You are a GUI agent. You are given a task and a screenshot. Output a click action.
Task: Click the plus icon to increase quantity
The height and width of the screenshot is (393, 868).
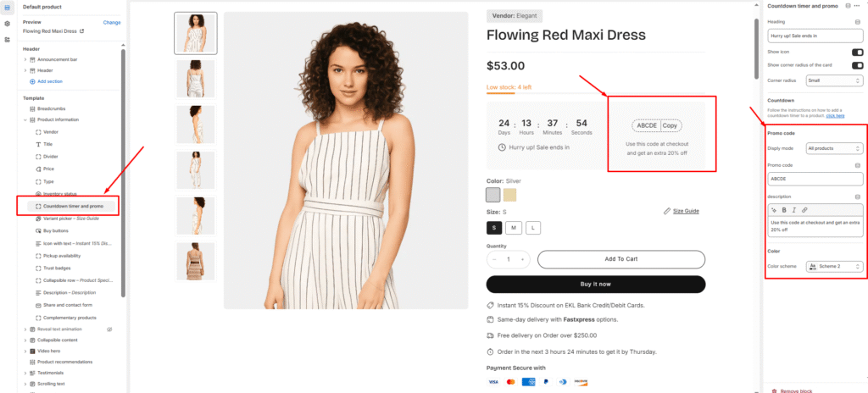[x=523, y=258]
